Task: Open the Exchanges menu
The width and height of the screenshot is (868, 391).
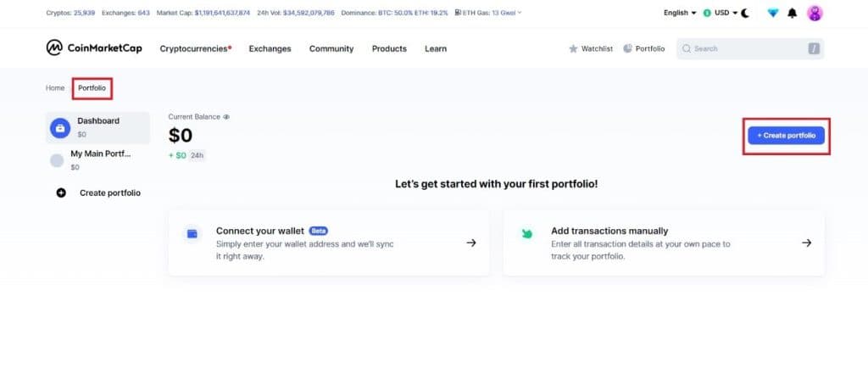Action: click(x=270, y=48)
